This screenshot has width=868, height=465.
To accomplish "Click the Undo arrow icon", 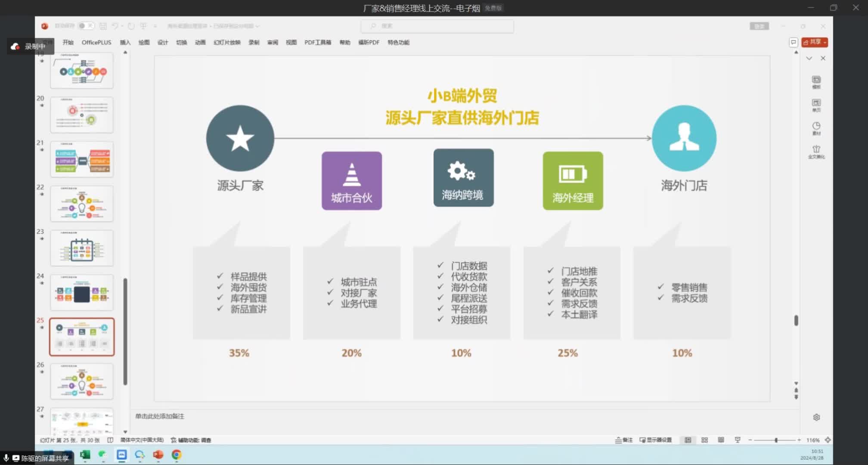I will (115, 26).
